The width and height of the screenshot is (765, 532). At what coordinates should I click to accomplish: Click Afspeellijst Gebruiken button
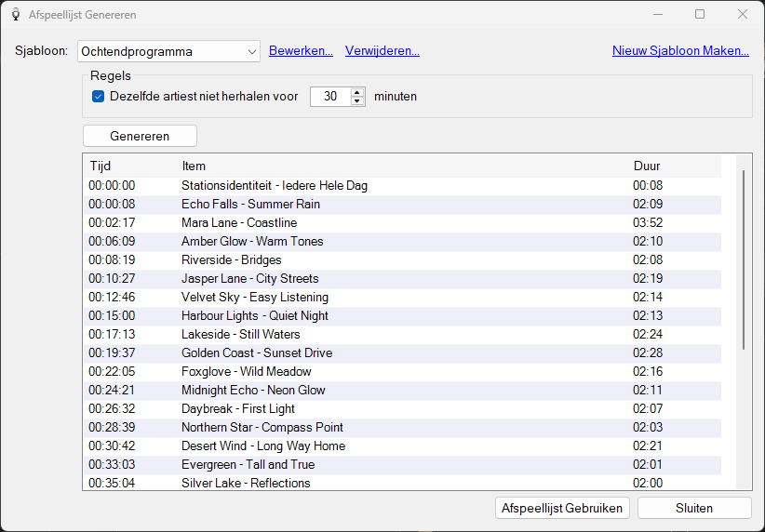(562, 508)
